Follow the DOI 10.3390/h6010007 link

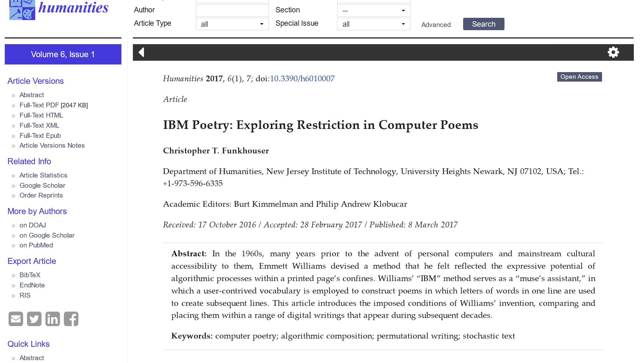302,79
